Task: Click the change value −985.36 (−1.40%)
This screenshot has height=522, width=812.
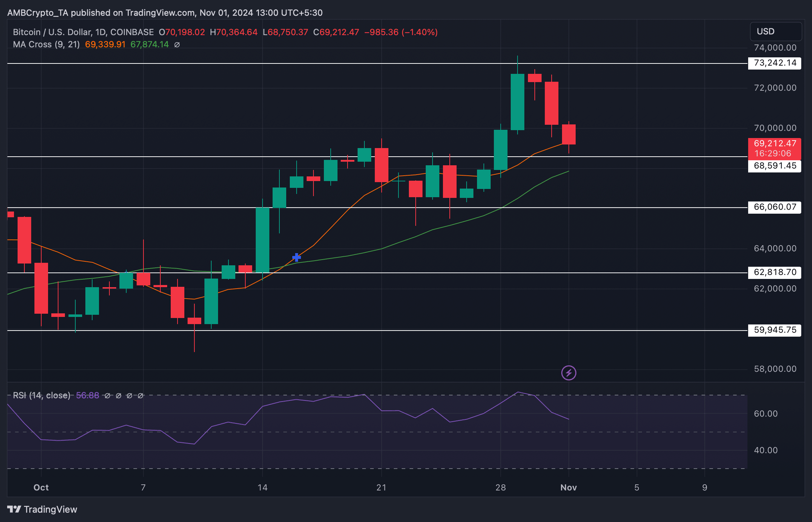Action: 401,32
